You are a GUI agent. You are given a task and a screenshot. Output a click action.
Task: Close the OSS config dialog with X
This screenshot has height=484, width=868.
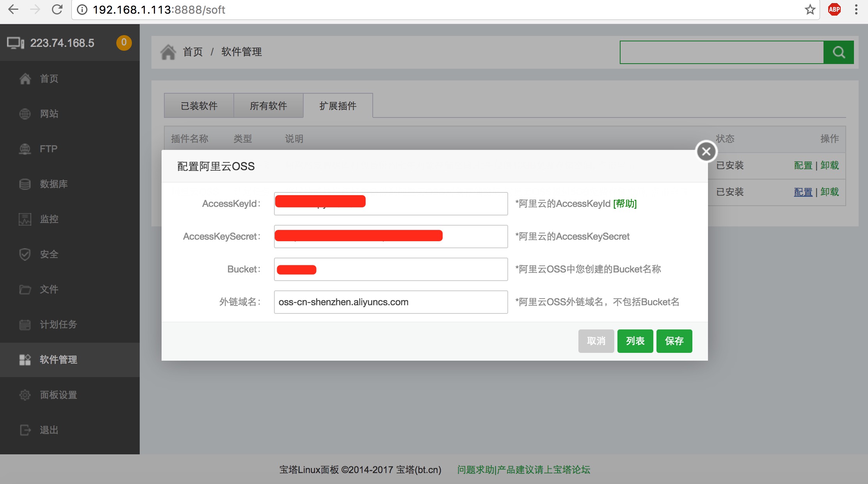[x=706, y=151]
